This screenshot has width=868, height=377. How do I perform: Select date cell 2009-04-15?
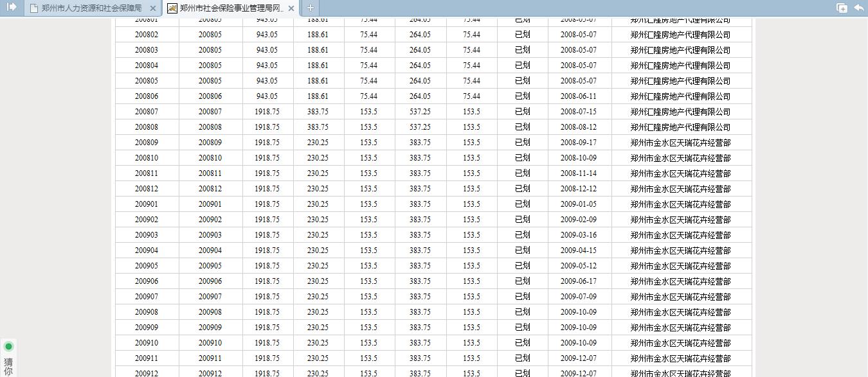(x=579, y=250)
